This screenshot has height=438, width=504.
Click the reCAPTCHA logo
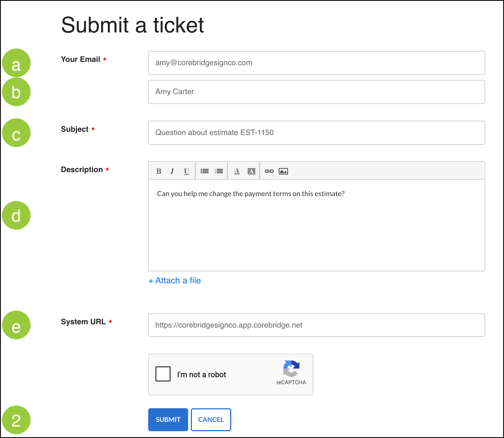coord(291,368)
